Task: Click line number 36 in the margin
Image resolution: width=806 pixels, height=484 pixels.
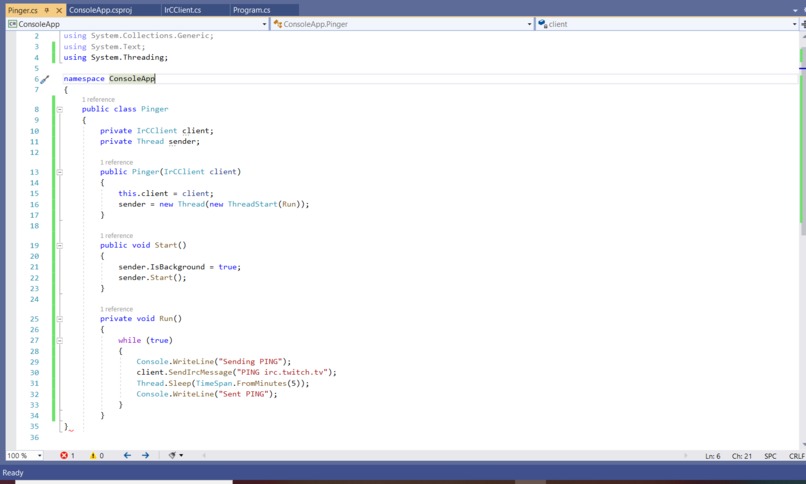Action: pyautogui.click(x=34, y=438)
